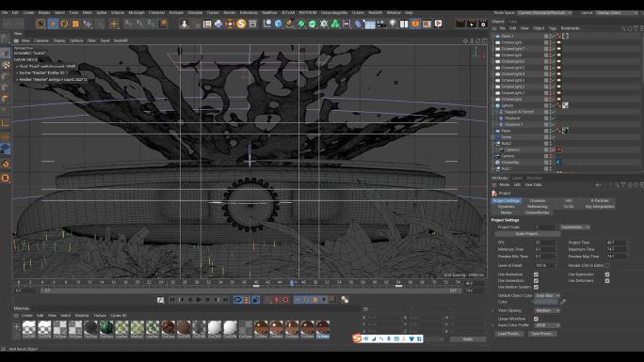Enable Render LOD in Editor checkbox
Screen dimensions: 644x362
[607, 266]
